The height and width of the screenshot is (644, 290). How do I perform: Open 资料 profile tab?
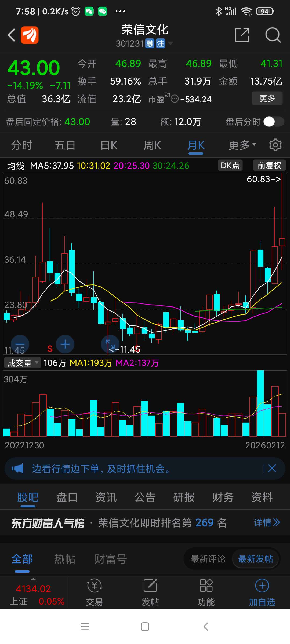click(262, 497)
